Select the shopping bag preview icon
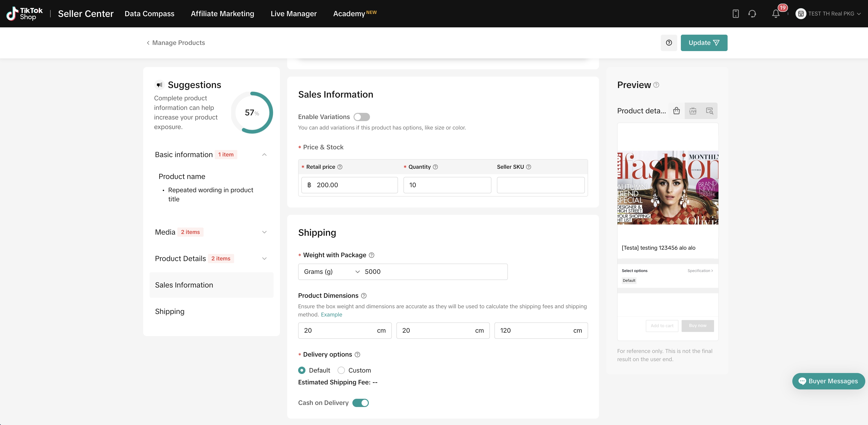The height and width of the screenshot is (425, 868). click(x=676, y=111)
